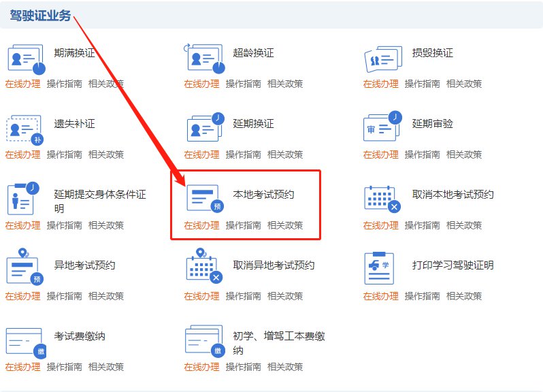This screenshot has height=392, width=543.
Task: Open 在线办理 for 期满换证
Action: (22, 84)
